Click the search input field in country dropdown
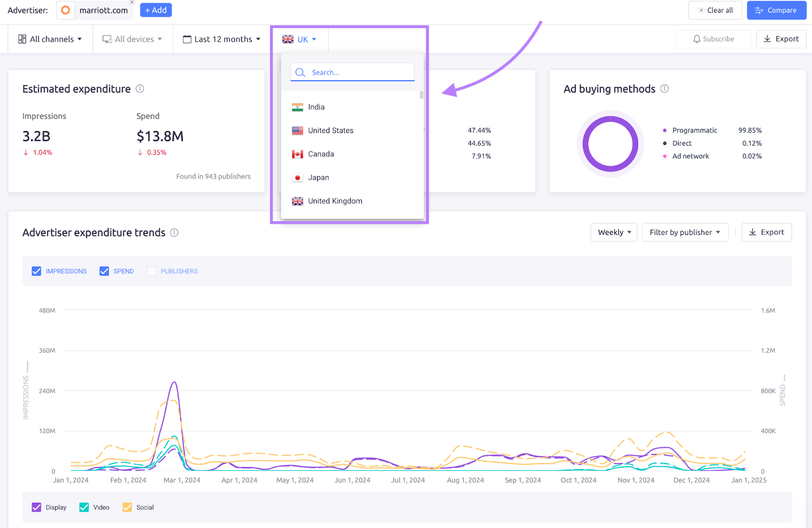The height and width of the screenshot is (528, 812). (355, 72)
